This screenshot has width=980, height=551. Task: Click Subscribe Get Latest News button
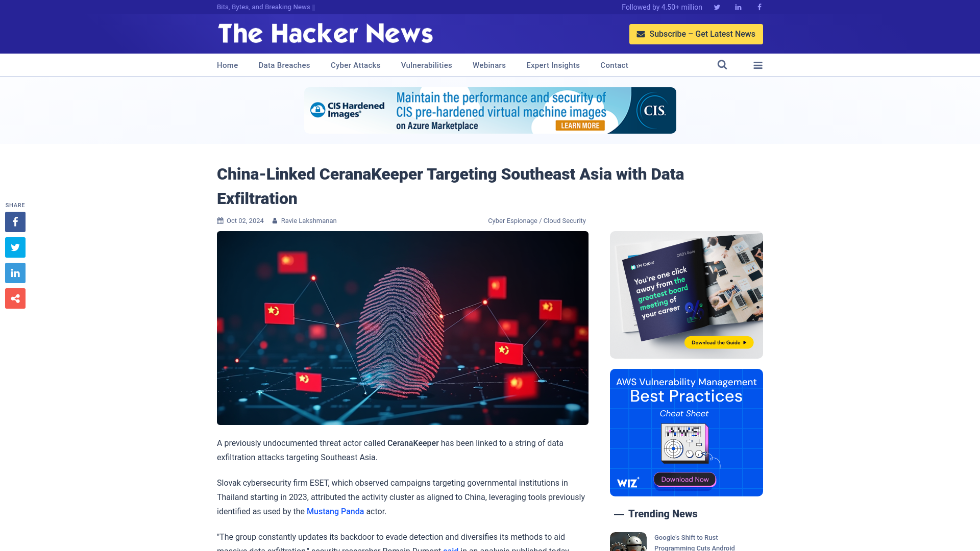point(695,34)
